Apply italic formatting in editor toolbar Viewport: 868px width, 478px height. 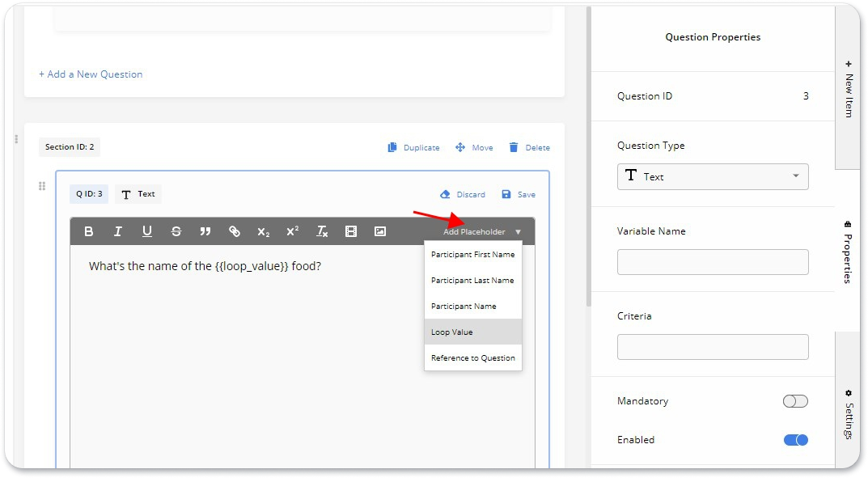(118, 231)
